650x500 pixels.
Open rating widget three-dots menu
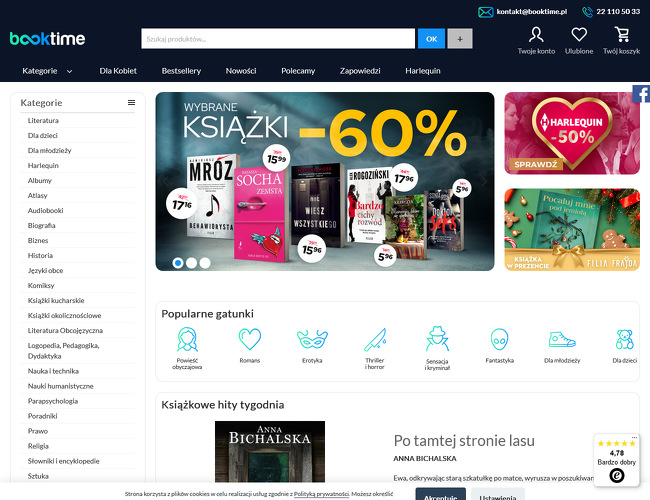(x=634, y=437)
